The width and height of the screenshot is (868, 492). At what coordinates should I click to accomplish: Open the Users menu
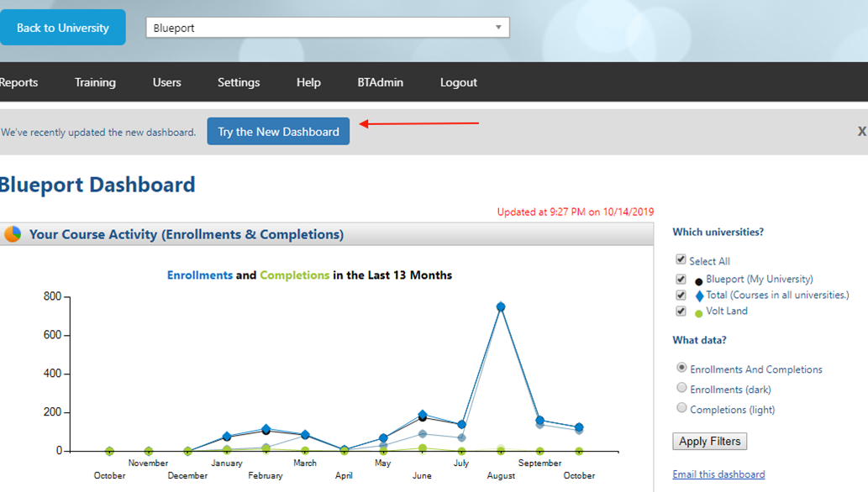pos(166,82)
